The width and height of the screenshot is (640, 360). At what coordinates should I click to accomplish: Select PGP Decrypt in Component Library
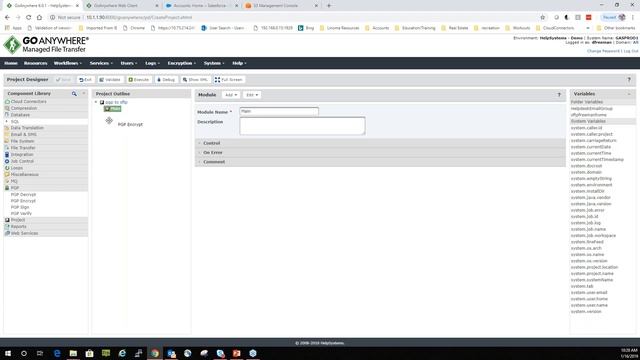coord(23,195)
